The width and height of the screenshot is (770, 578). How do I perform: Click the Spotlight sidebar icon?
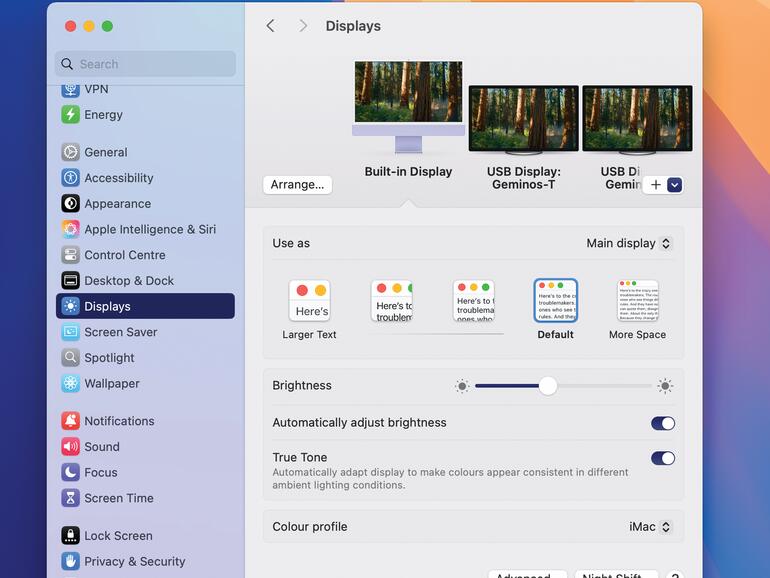pyautogui.click(x=70, y=358)
